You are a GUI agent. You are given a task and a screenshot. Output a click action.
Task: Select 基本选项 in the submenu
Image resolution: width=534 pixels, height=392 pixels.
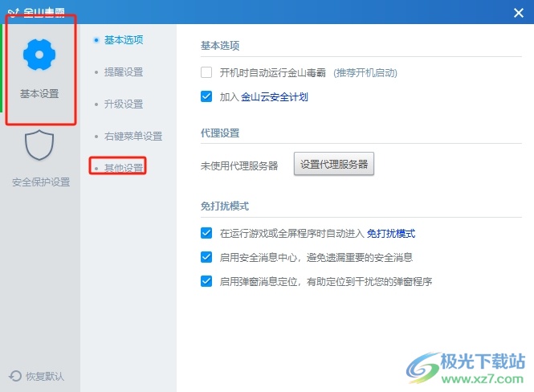coord(124,40)
